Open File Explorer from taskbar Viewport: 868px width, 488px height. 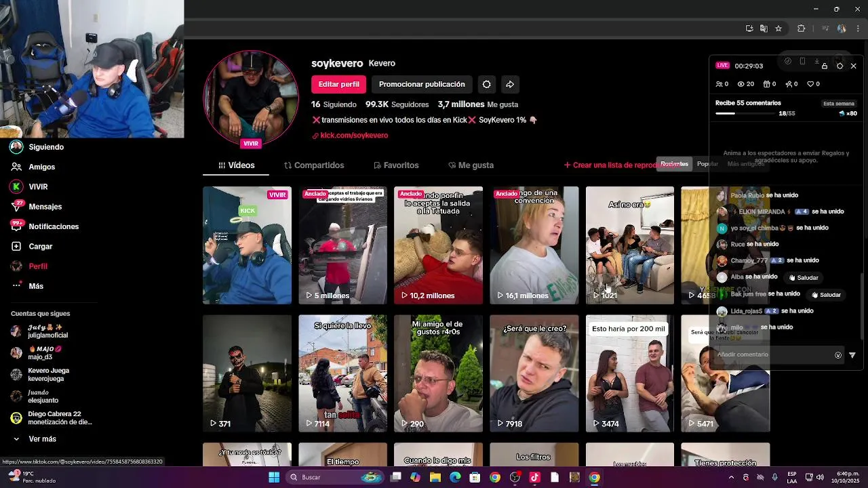(x=435, y=477)
